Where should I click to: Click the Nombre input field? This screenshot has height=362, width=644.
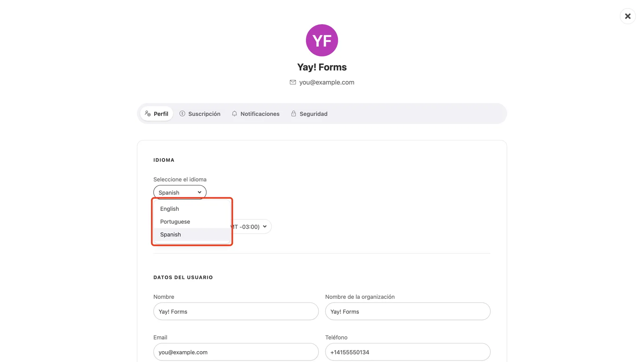pyautogui.click(x=236, y=311)
